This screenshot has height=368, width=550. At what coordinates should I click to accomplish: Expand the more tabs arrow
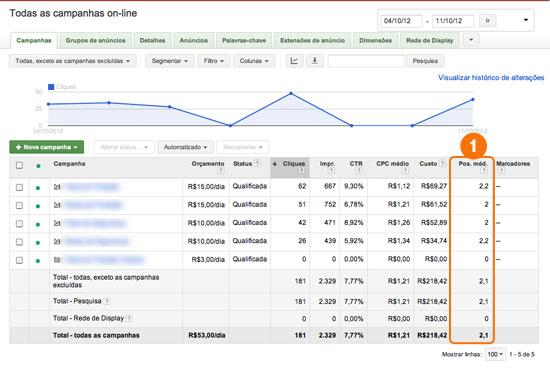pos(471,40)
